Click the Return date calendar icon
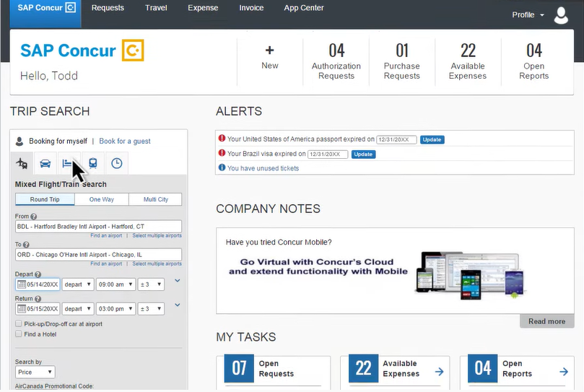This screenshot has width=584, height=392. (22, 308)
